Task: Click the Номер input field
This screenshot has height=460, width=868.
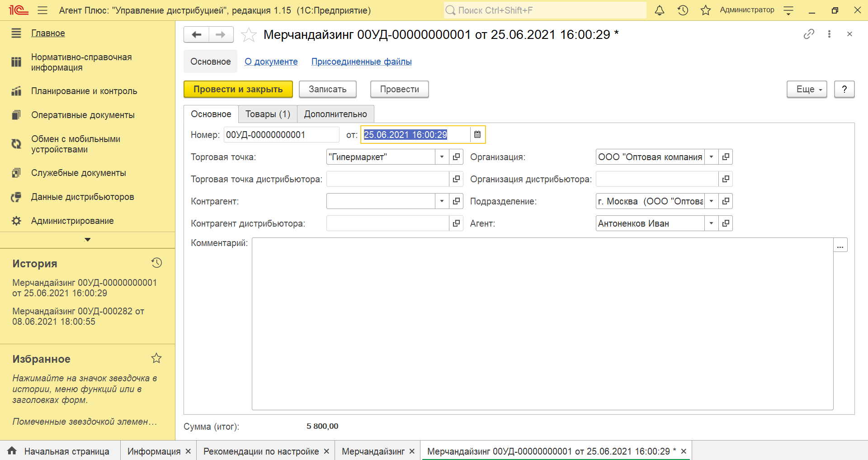Action: coord(282,134)
